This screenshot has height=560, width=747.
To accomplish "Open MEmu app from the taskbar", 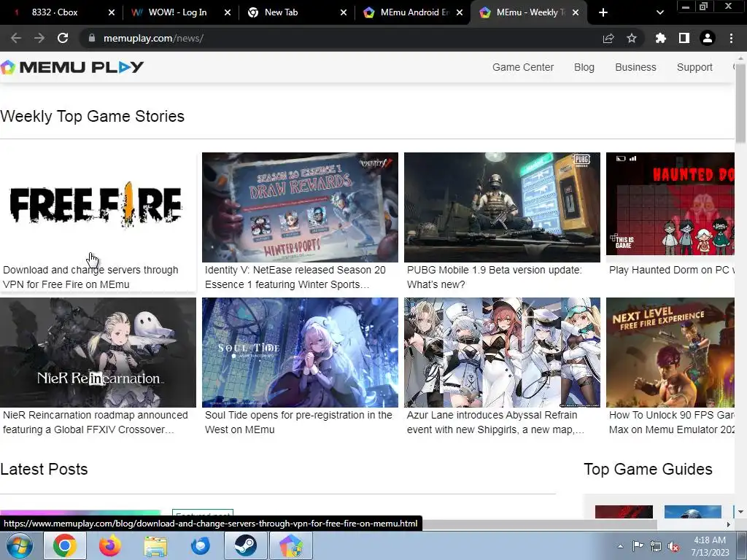I will click(x=290, y=545).
